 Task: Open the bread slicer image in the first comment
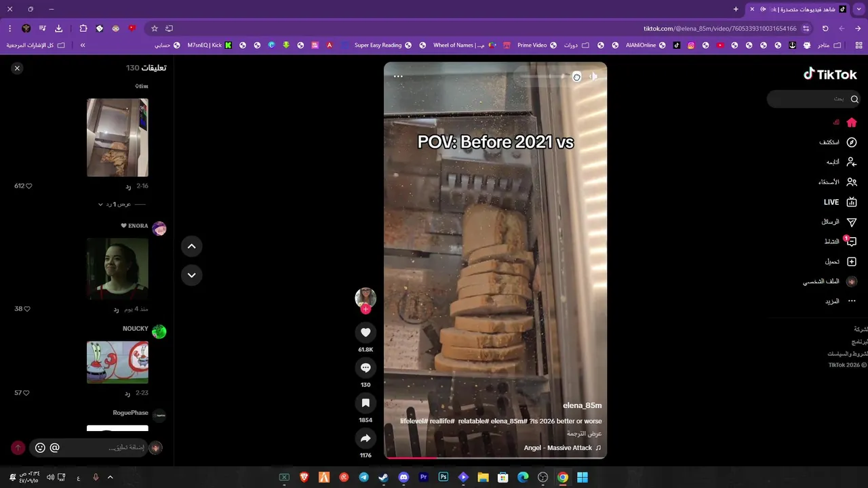[x=117, y=138]
